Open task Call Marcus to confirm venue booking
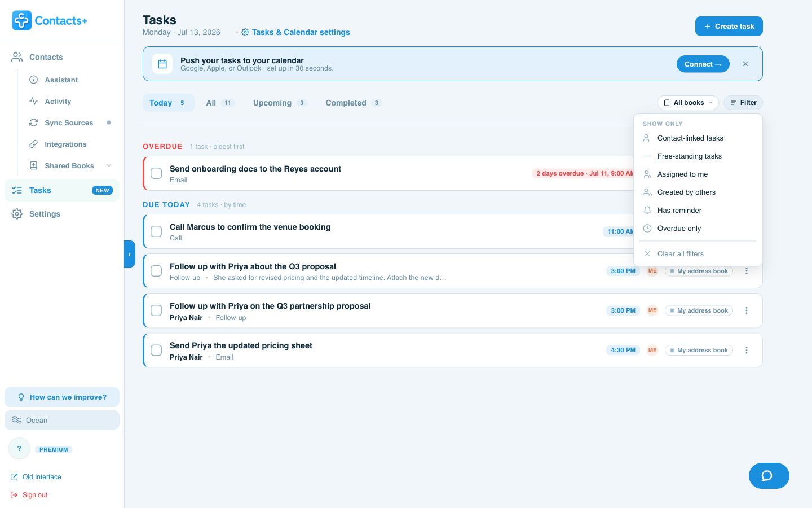Screen dimensions: 812x508 coord(250,227)
